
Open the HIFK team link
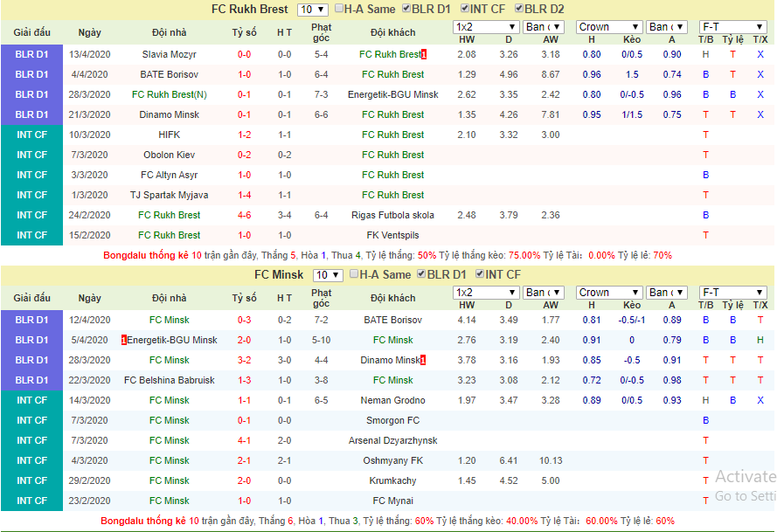(169, 135)
